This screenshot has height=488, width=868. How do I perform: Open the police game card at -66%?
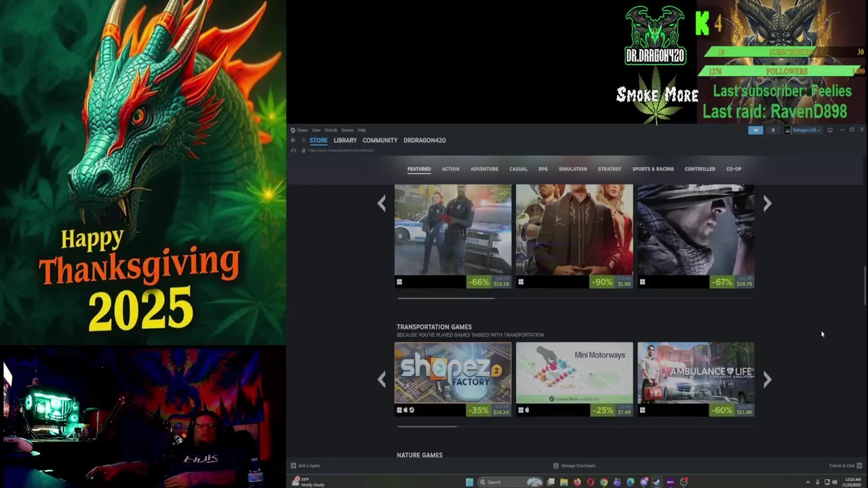(x=453, y=236)
